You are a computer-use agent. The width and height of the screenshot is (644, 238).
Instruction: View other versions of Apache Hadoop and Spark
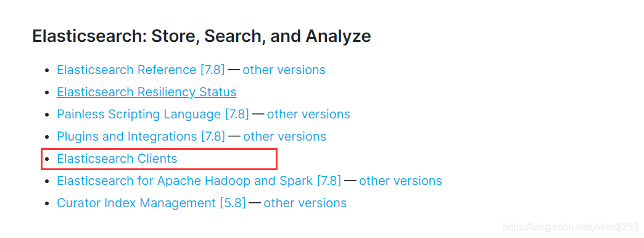click(400, 181)
